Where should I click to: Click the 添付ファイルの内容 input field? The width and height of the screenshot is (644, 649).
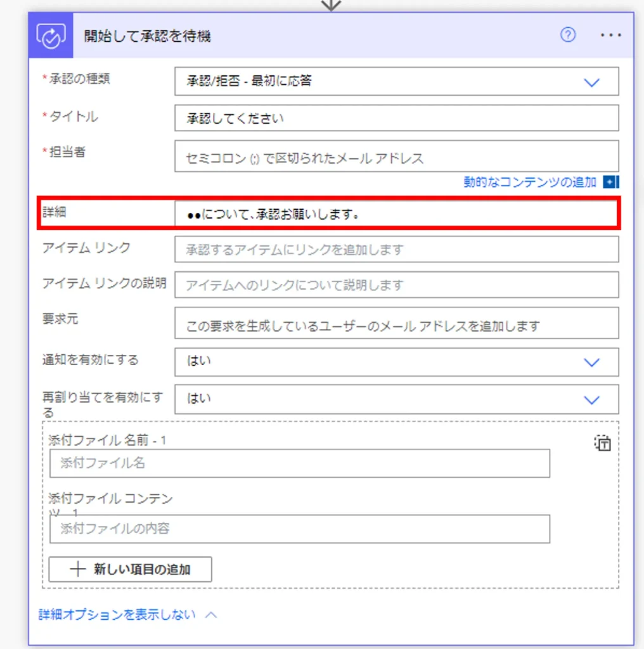(299, 529)
